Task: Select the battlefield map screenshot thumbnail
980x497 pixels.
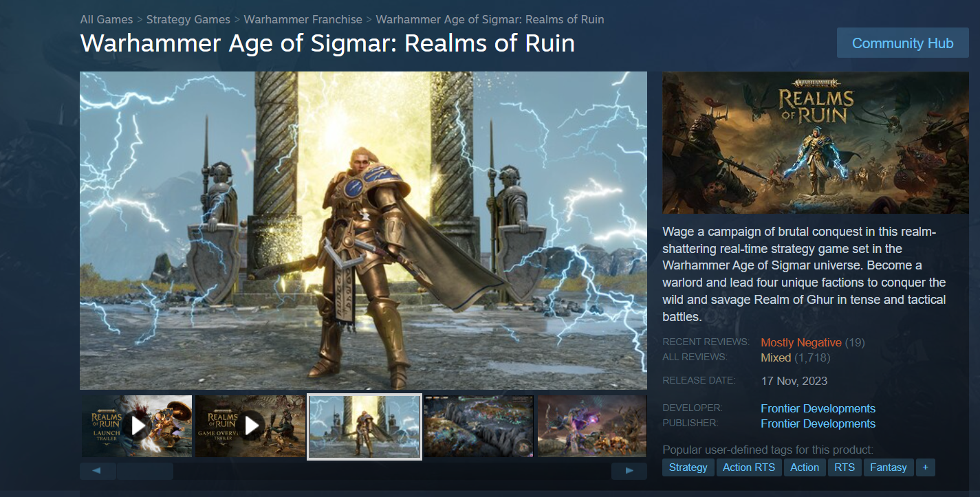Action: (x=478, y=426)
